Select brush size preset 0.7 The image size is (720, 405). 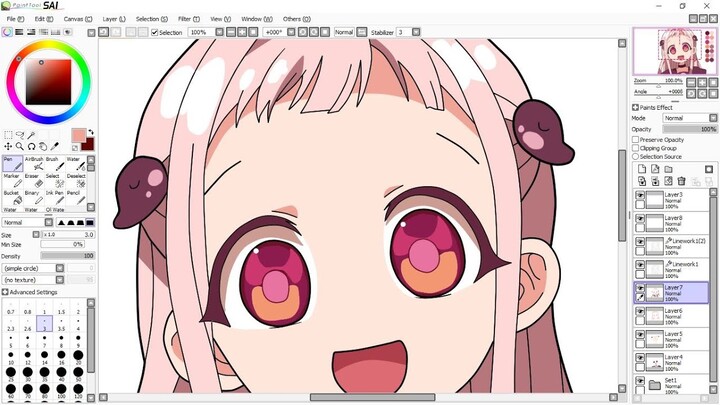click(x=11, y=309)
